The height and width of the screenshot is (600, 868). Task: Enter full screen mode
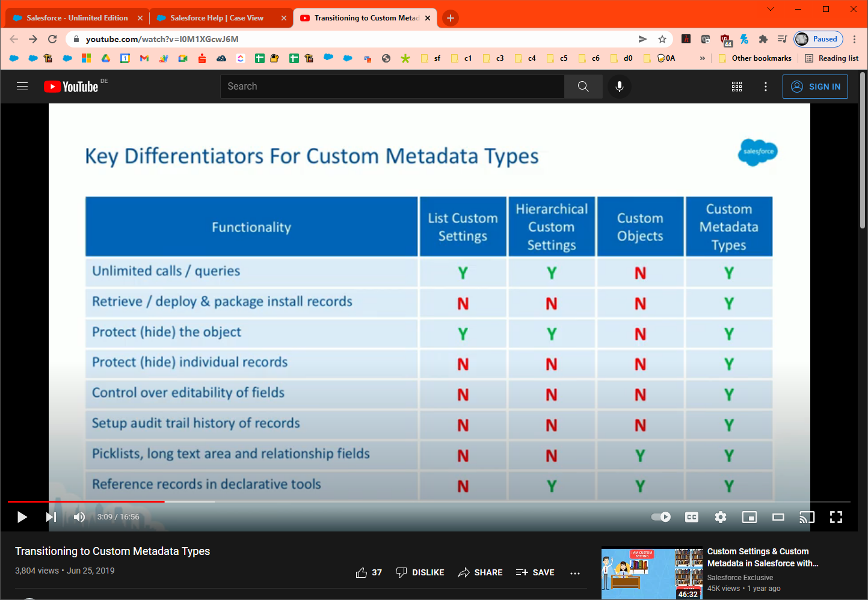pos(836,517)
